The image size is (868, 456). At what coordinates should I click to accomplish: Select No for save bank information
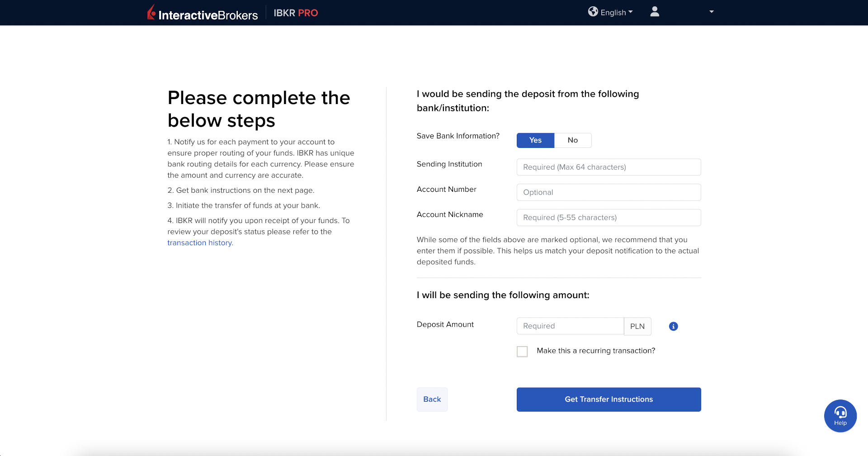coord(572,140)
